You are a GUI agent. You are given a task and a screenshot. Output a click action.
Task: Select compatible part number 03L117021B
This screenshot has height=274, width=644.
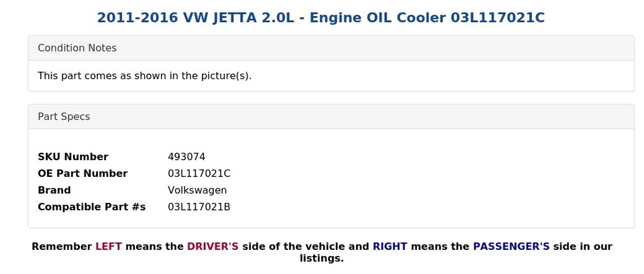tap(199, 207)
